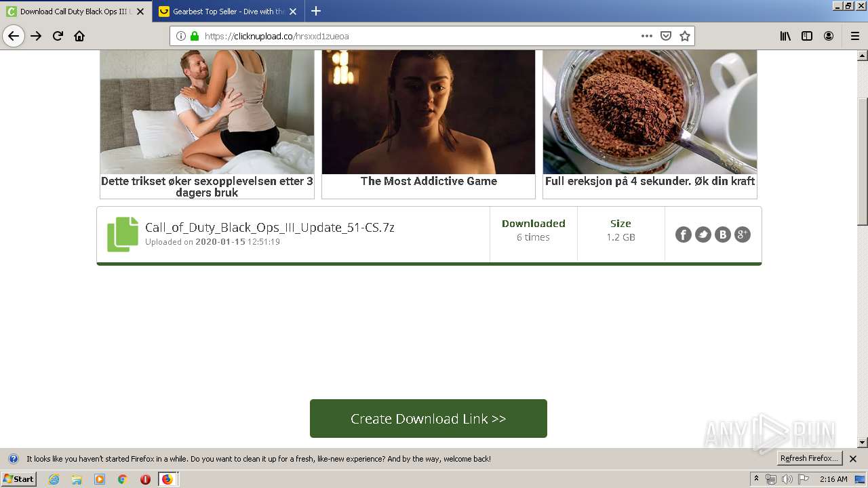This screenshot has width=868, height=488.
Task: Dismiss the Firefox refresh notification bar
Action: pyautogui.click(x=853, y=459)
